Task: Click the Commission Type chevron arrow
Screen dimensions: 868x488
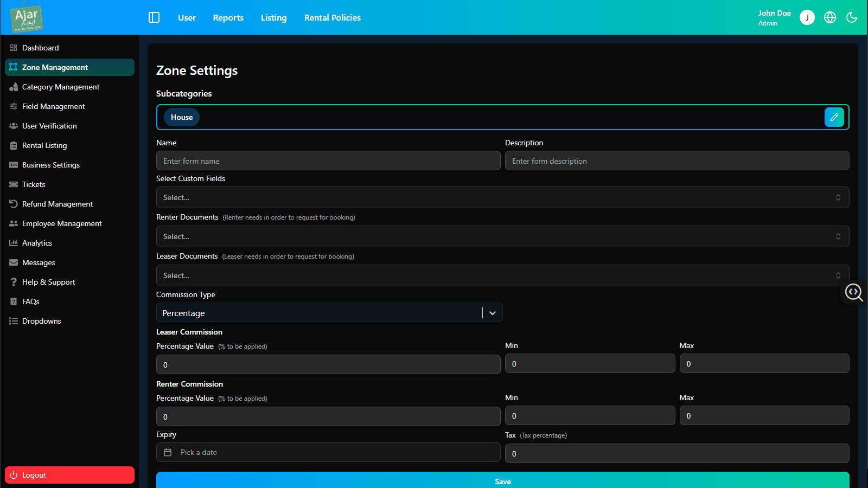Action: [493, 313]
